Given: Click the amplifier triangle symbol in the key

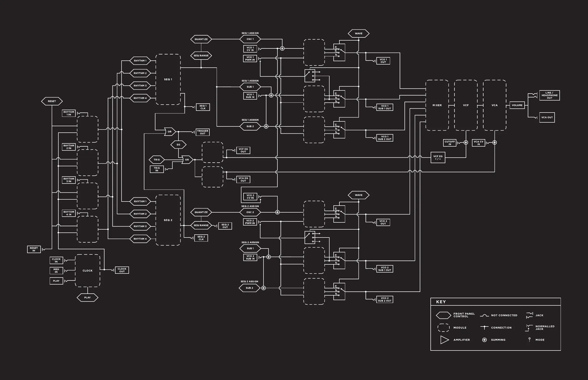Looking at the screenshot, I should tap(444, 340).
